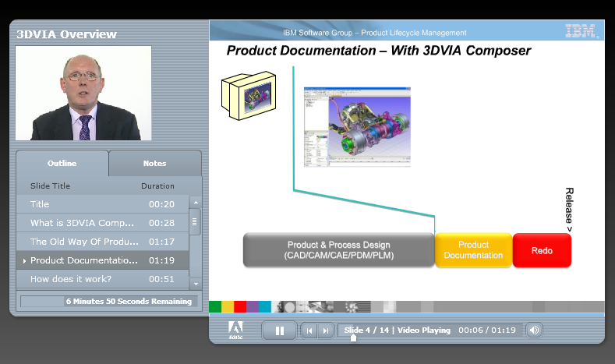Click the monitor clipart icon on slide
This screenshot has height=364, width=615.
click(249, 95)
